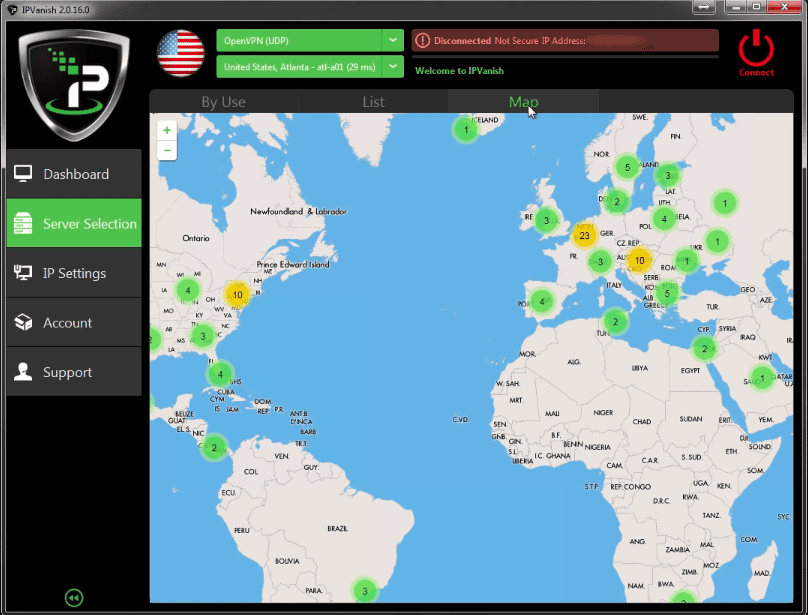Select the 2-server cluster over Denmark
This screenshot has width=808, height=615.
[616, 202]
